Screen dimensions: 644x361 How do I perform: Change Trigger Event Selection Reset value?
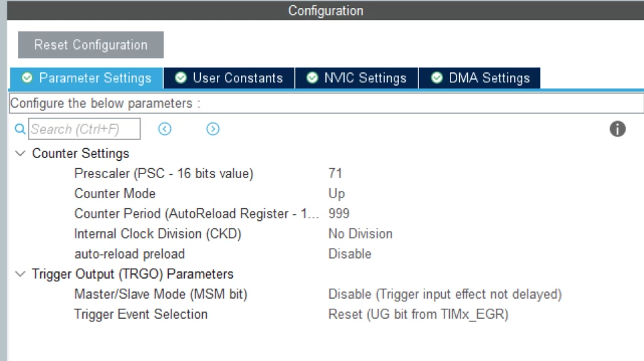click(418, 314)
